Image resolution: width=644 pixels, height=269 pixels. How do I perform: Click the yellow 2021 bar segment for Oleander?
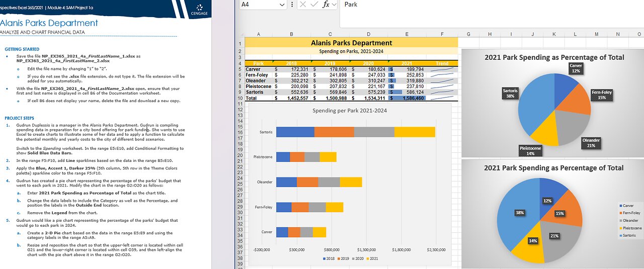[x=351, y=182]
